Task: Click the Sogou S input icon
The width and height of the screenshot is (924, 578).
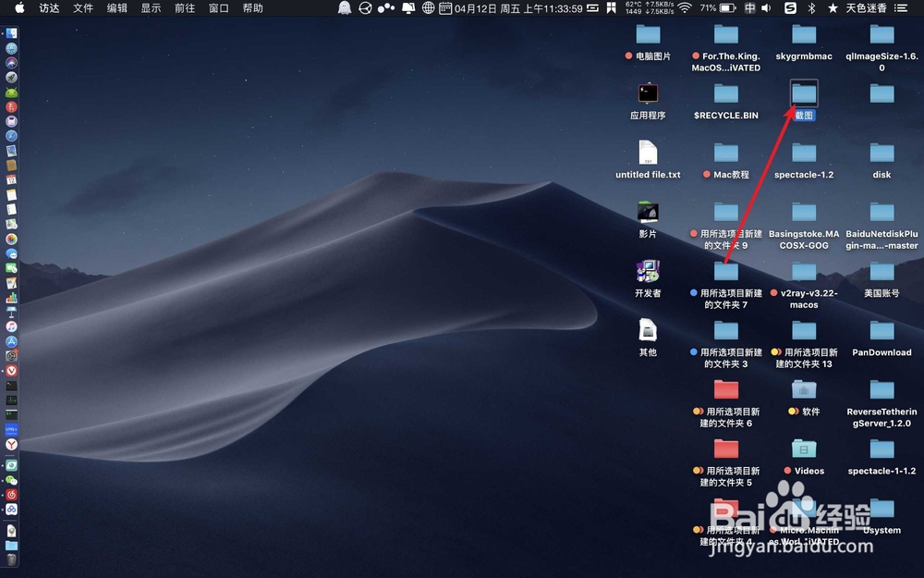Action: coord(790,7)
